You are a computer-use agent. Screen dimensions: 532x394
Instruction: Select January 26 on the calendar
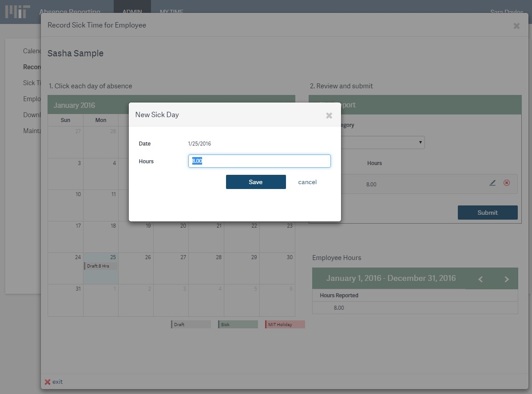pyautogui.click(x=136, y=268)
